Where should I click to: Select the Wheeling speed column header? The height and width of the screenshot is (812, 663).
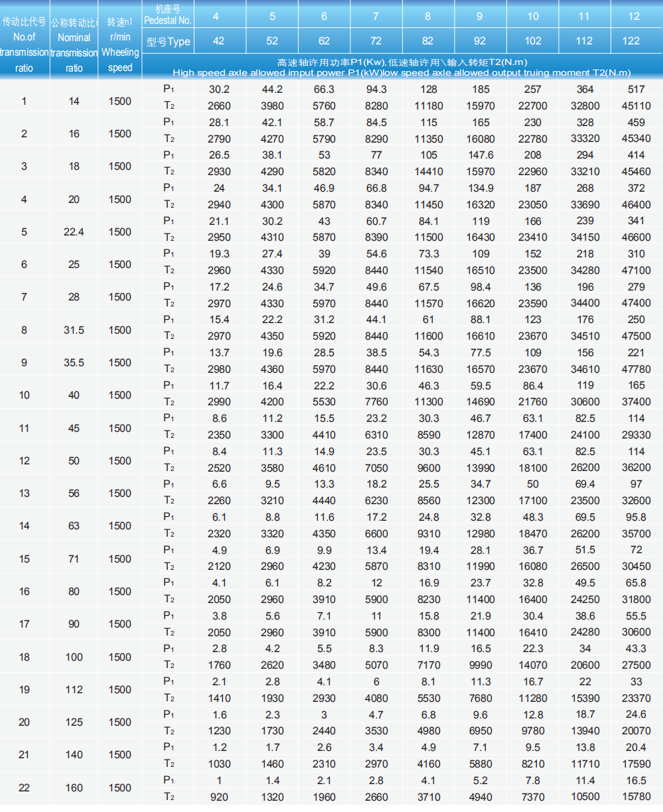(120, 45)
